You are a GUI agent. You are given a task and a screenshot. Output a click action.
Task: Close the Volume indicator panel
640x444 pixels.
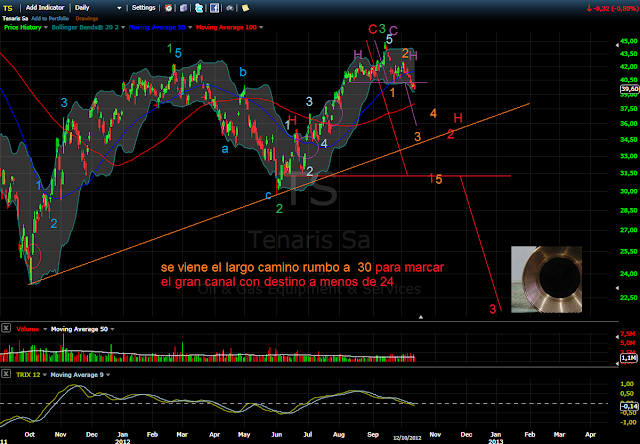coord(6,328)
